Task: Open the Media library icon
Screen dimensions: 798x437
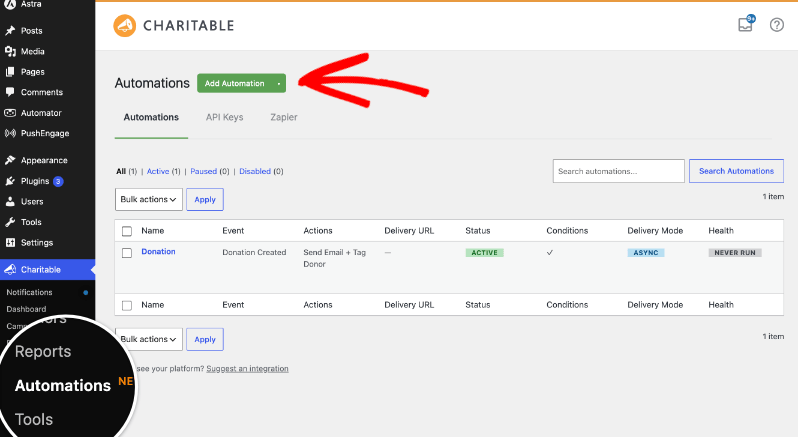Action: point(10,51)
